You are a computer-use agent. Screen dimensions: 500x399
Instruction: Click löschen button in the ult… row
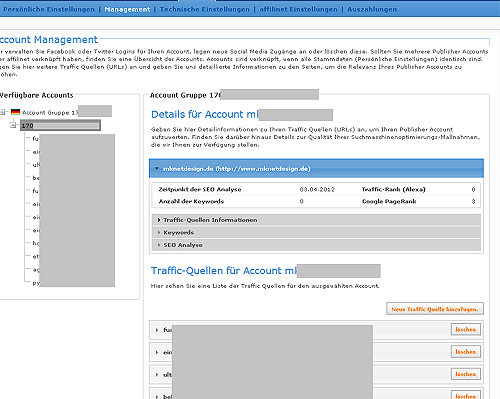(x=466, y=374)
